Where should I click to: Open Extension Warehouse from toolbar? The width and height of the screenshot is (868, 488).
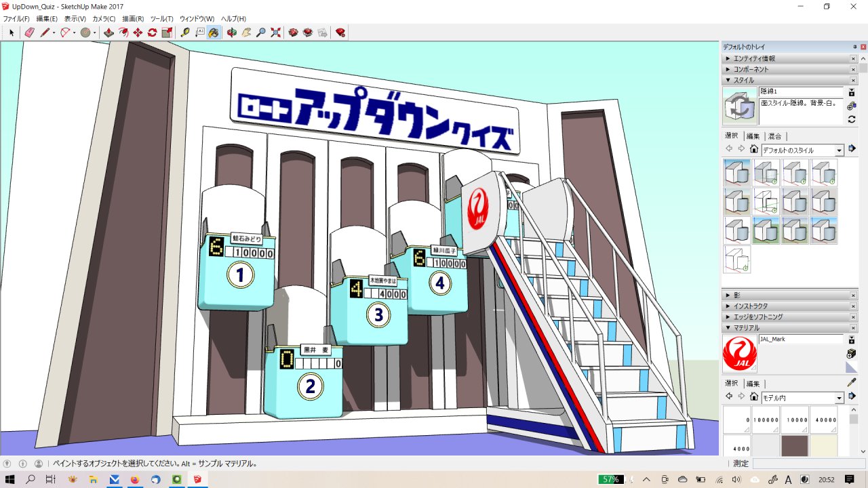(307, 32)
